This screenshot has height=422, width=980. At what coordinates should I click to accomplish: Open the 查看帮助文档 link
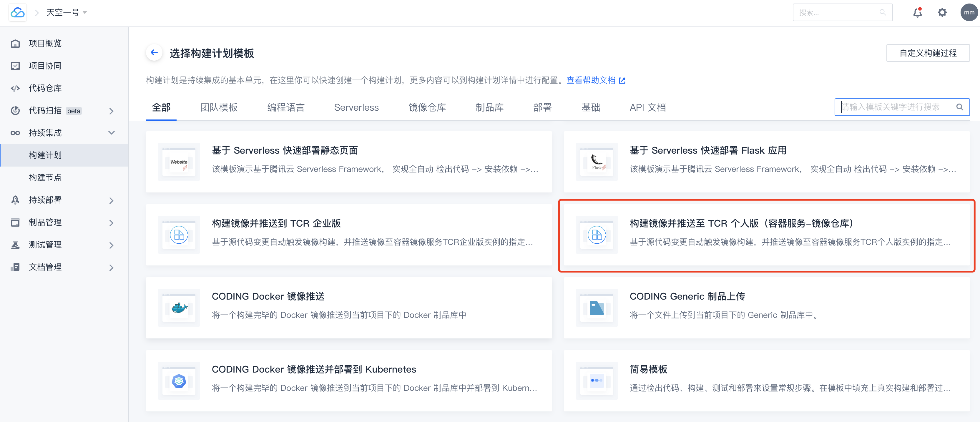(x=590, y=80)
